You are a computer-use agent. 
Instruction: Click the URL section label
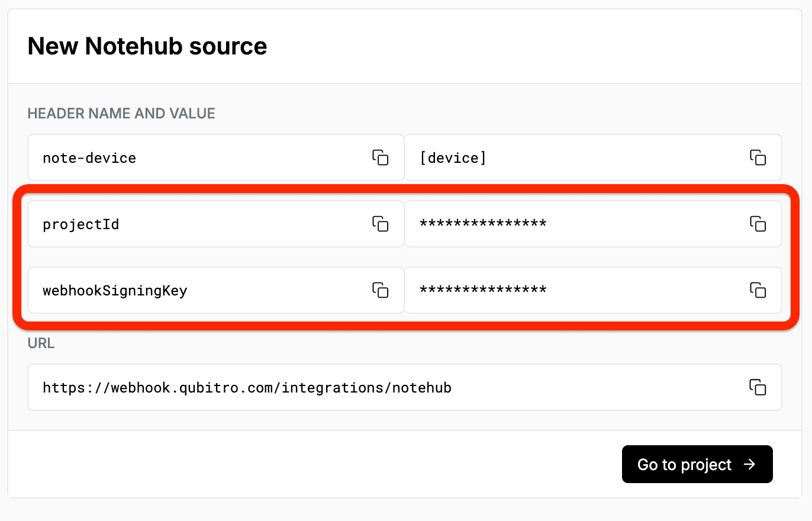click(41, 343)
